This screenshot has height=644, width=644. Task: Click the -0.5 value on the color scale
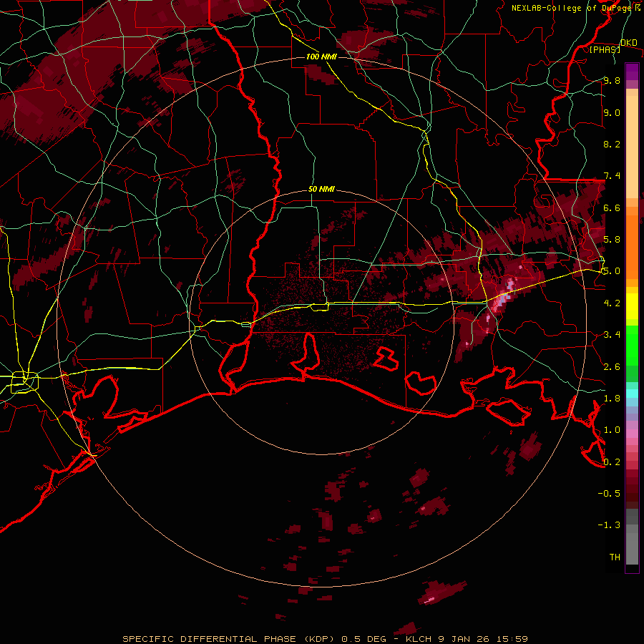pyautogui.click(x=609, y=494)
